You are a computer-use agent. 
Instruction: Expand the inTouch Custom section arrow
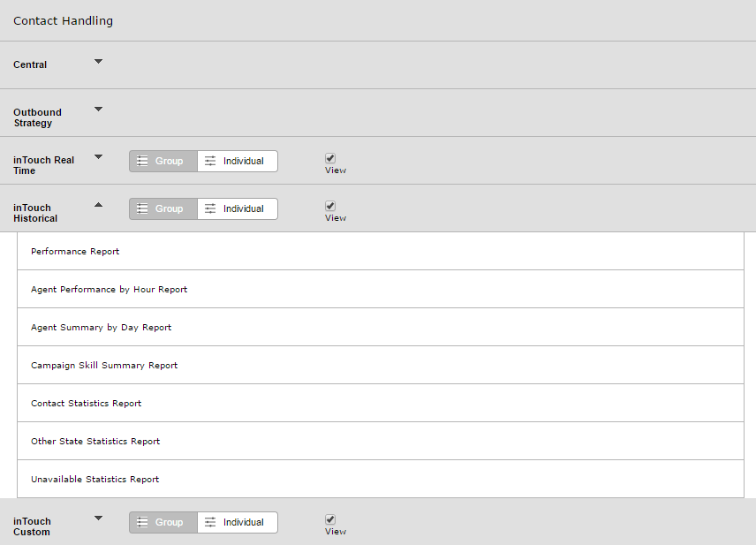point(98,518)
